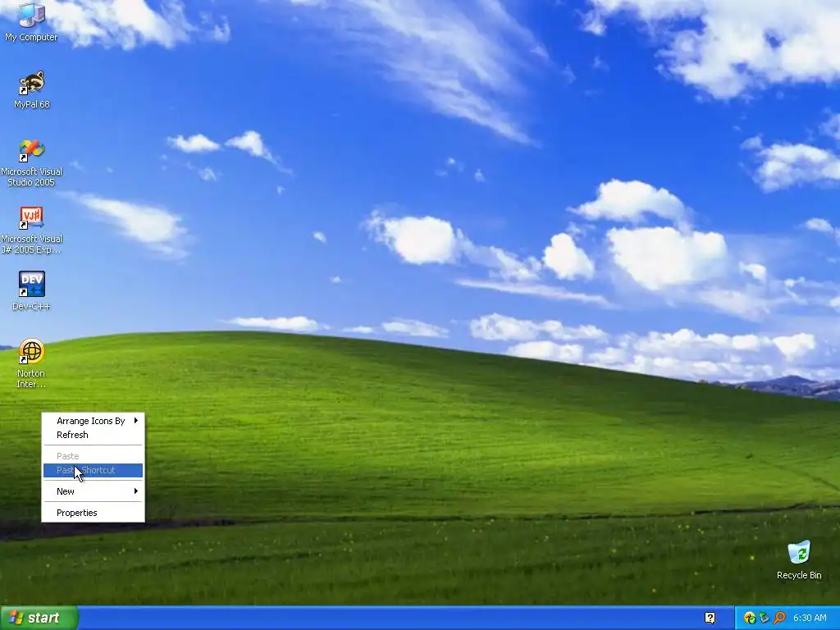Viewport: 840px width, 630px height.
Task: Open the Arrange Icons By submenu
Action: coord(94,421)
